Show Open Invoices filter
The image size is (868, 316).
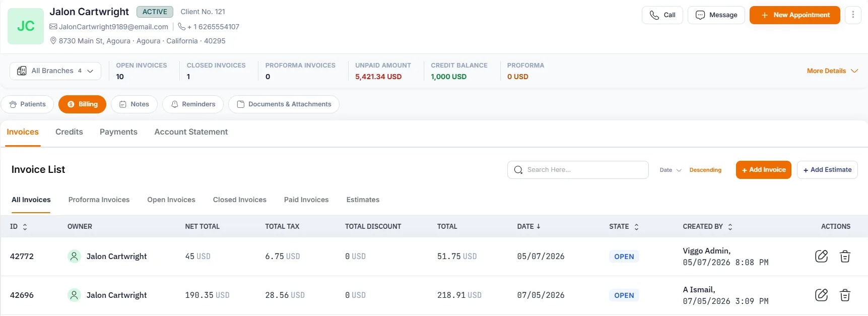pos(171,200)
